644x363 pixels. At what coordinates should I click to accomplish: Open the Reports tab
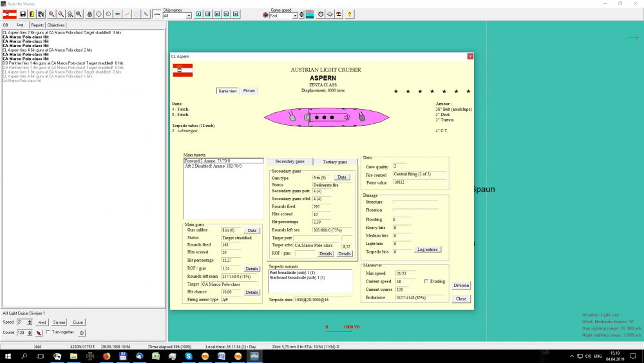click(x=37, y=25)
